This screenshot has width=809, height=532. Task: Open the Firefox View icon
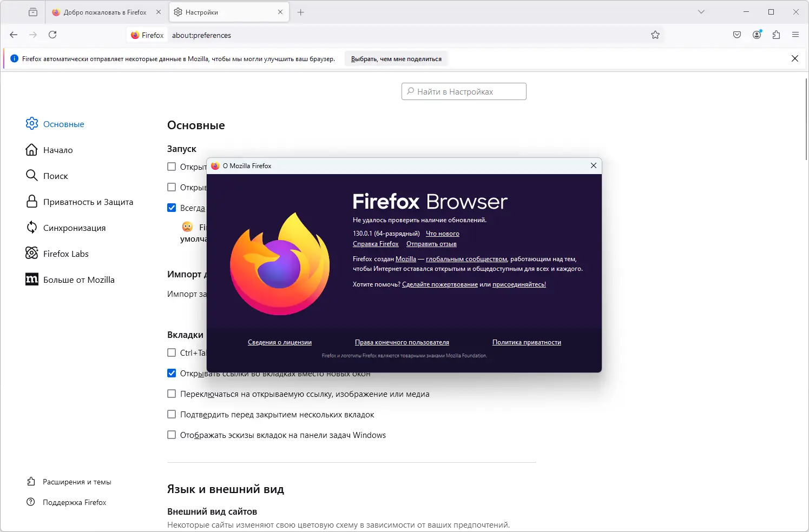[33, 12]
